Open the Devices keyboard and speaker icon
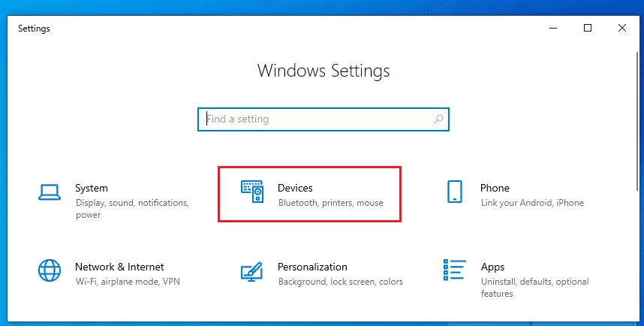 pos(251,191)
